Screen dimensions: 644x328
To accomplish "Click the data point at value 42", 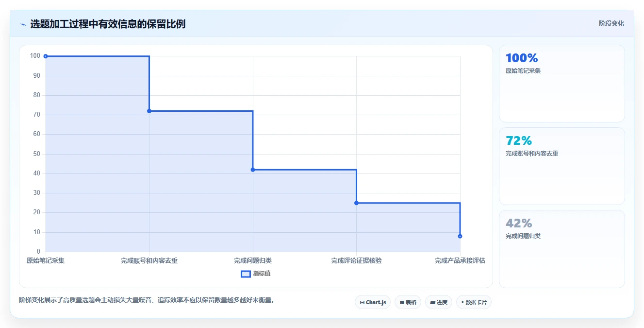I will (253, 170).
